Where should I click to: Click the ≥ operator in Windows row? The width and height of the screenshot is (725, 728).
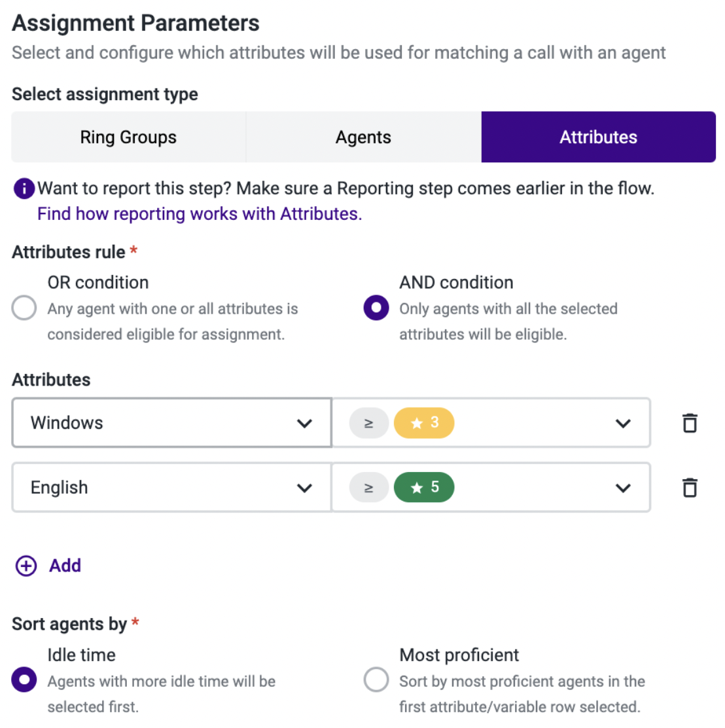point(368,423)
